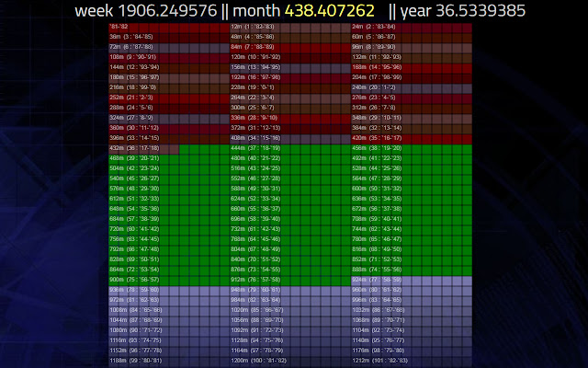Select the 1104m (92 : '73-'74) cell
Viewport: 588px width, 368px height.
point(412,332)
